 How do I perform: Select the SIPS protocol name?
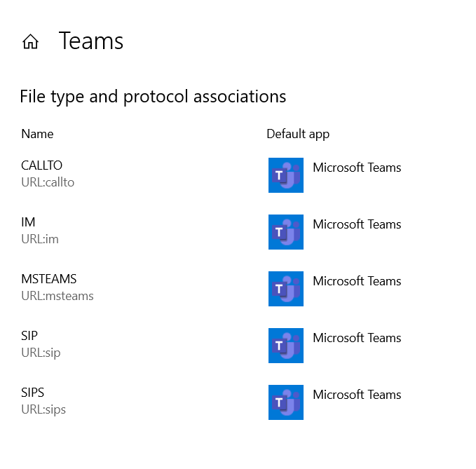(x=32, y=393)
